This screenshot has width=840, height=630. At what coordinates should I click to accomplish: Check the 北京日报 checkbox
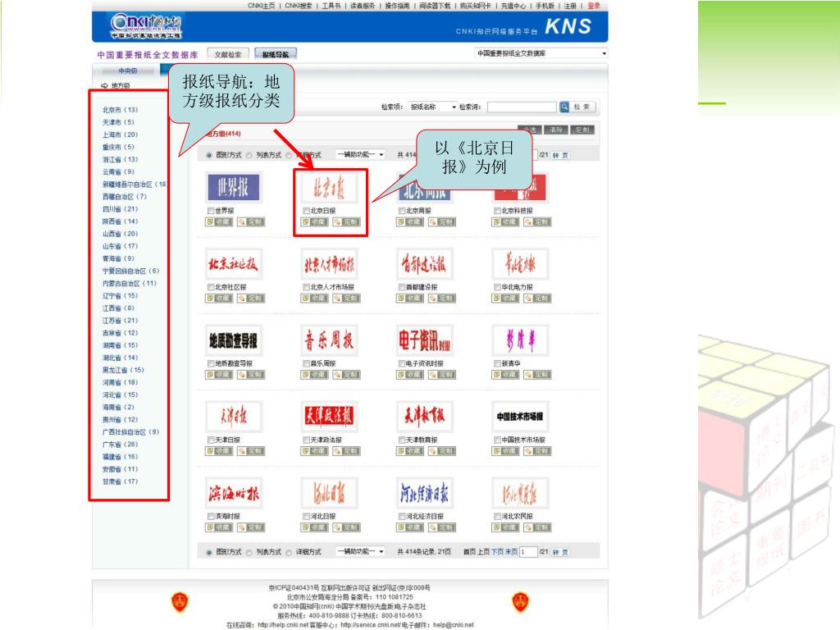307,211
